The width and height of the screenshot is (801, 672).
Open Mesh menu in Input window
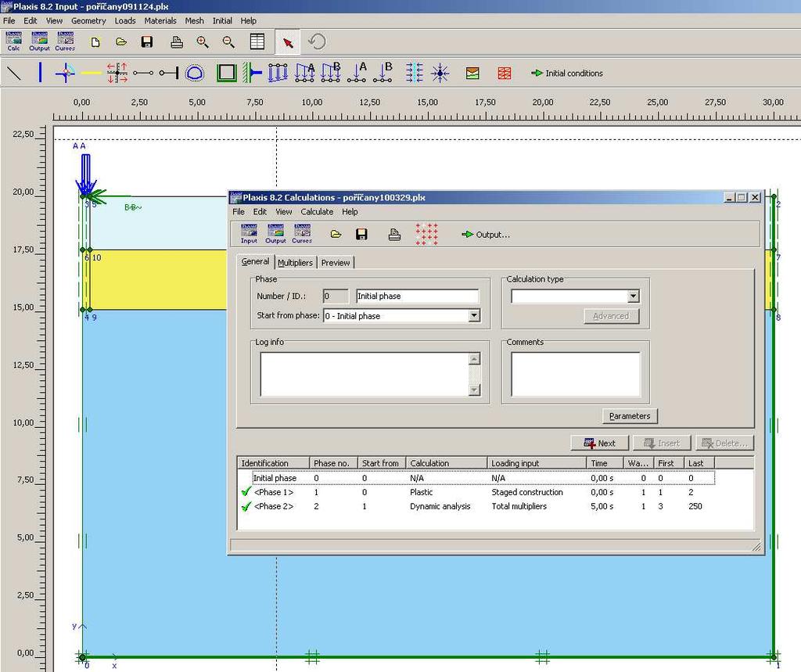(x=194, y=20)
